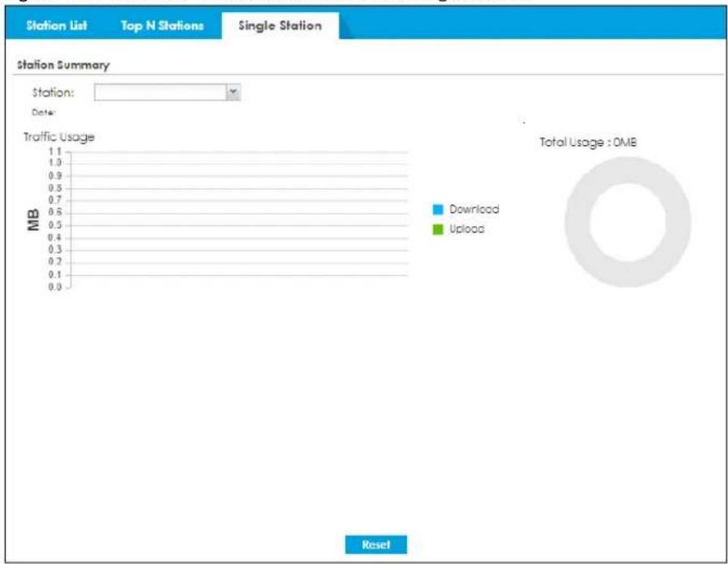The image size is (728, 564).
Task: Toggle the Download series legend label
Action: tap(474, 209)
